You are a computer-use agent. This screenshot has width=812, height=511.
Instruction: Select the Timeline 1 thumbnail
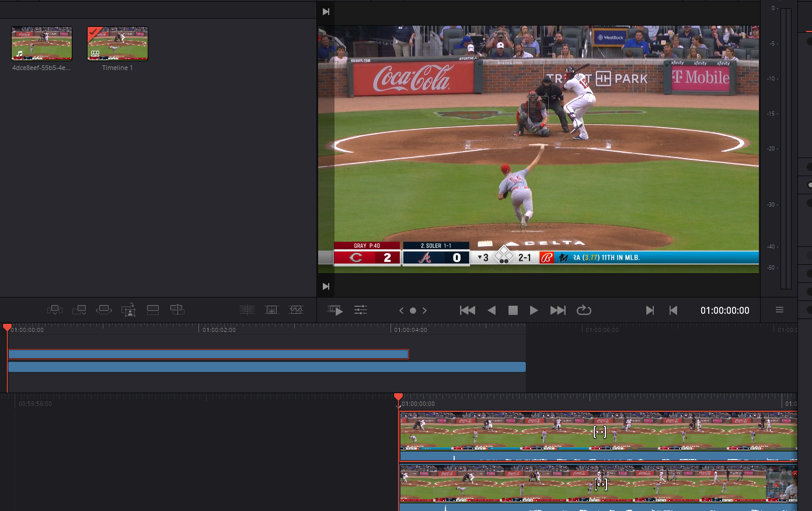click(117, 43)
